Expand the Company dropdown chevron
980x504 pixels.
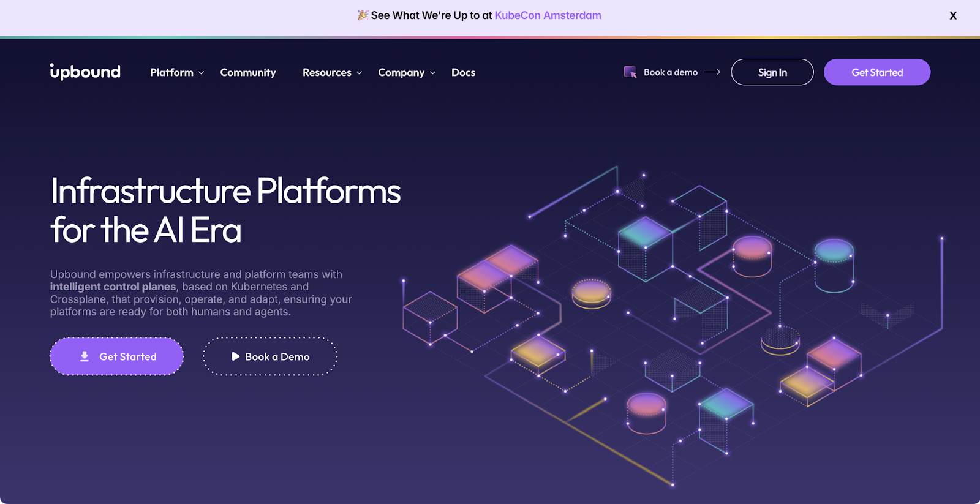[x=432, y=73]
